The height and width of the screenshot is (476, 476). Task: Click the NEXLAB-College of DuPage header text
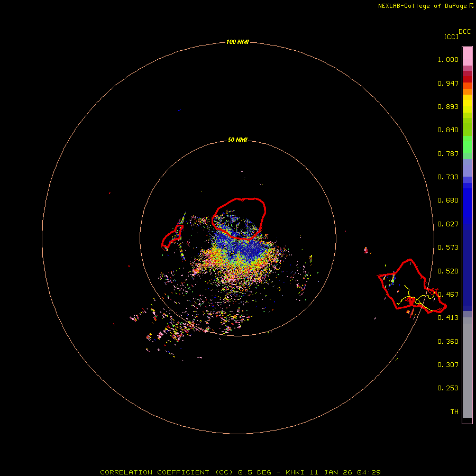coord(426,6)
